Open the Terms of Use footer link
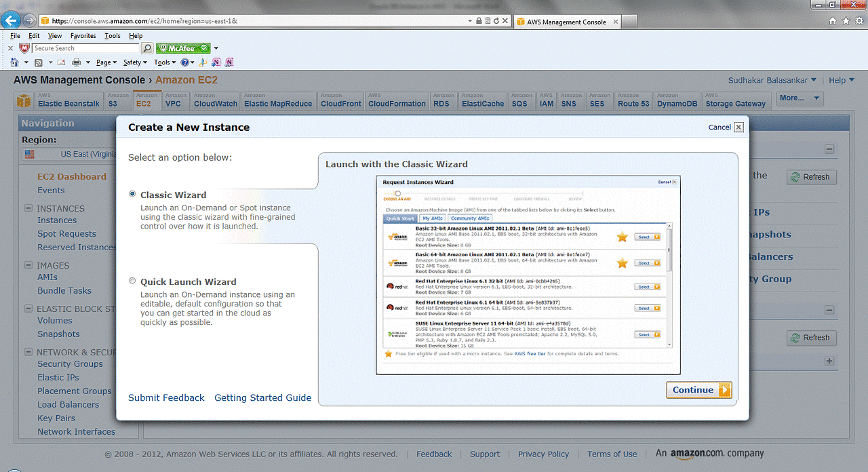Viewport: 868px width, 472px height. [x=612, y=454]
